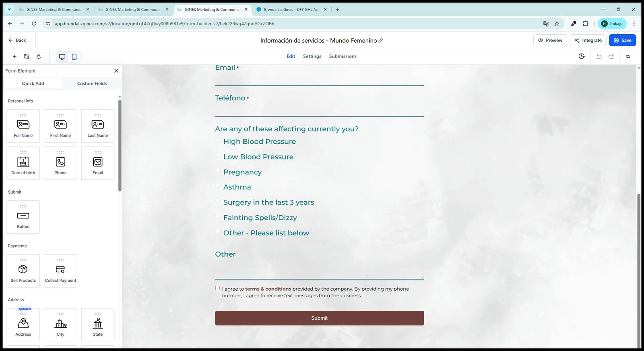Select Other - Please list below option
The width and height of the screenshot is (644, 351).
point(218,231)
